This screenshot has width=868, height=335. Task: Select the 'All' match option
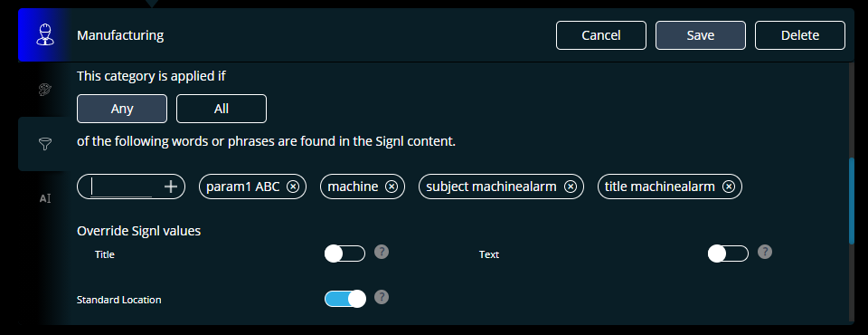click(222, 109)
